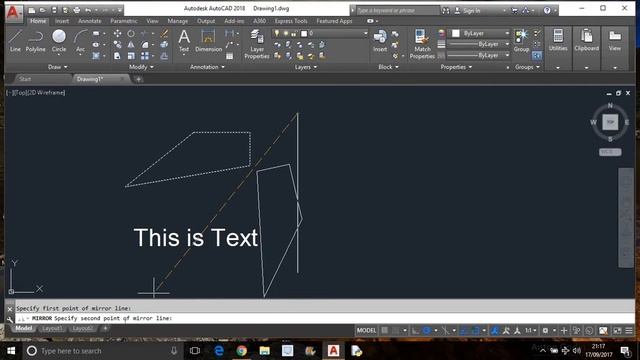This screenshot has height=360, width=640.
Task: Select the Line tool
Action: coord(15,40)
